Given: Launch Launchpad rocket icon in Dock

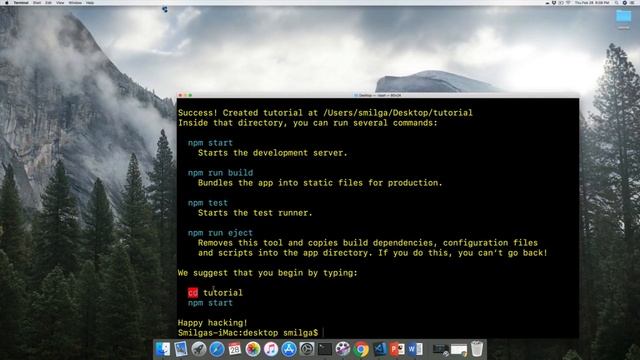Looking at the screenshot, I should [x=199, y=349].
